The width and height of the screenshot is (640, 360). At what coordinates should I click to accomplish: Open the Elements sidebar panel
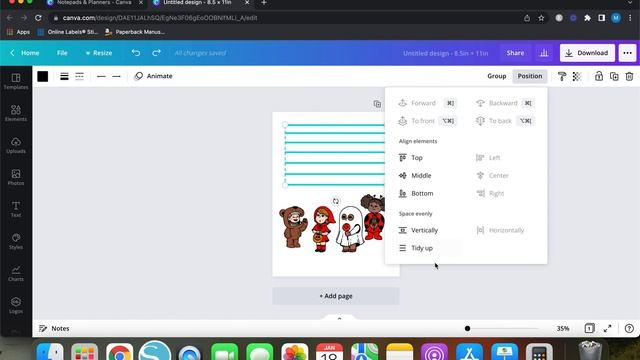coord(16,113)
